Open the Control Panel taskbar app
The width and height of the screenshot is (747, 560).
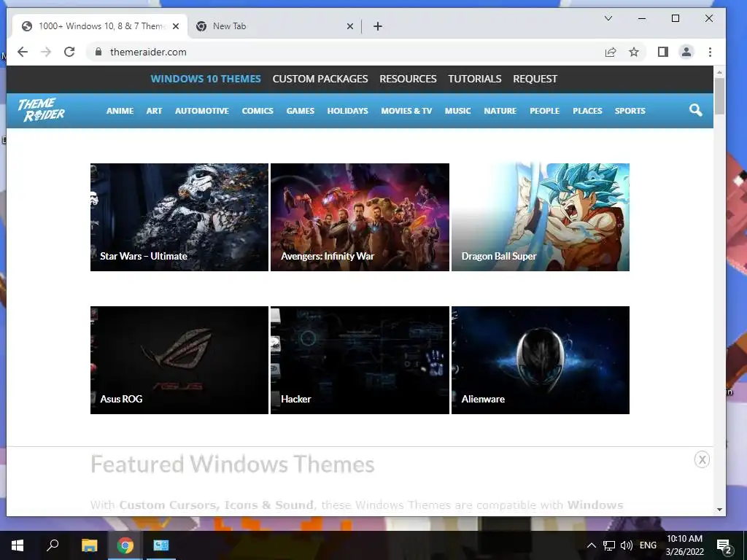(x=161, y=545)
